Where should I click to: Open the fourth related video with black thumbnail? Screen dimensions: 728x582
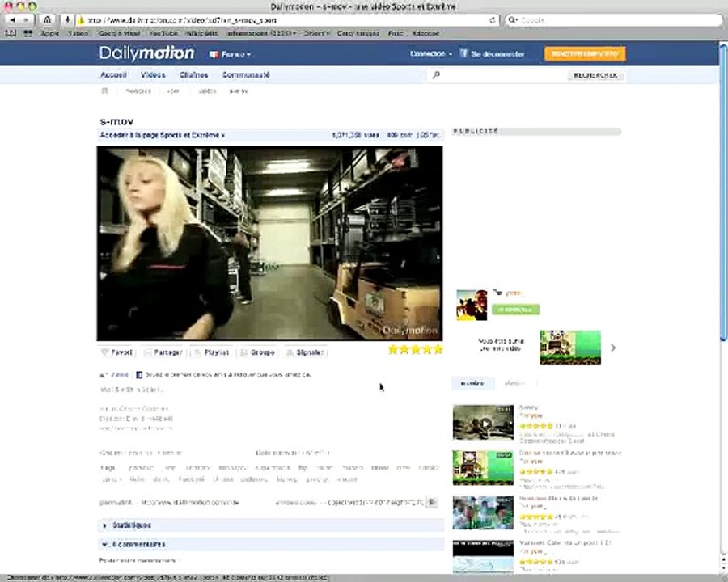click(x=483, y=556)
